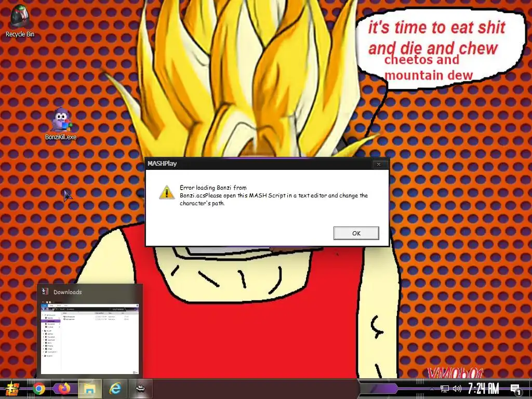The height and width of the screenshot is (399, 532).
Task: Close the MASHPlay dialog window
Action: 379,164
